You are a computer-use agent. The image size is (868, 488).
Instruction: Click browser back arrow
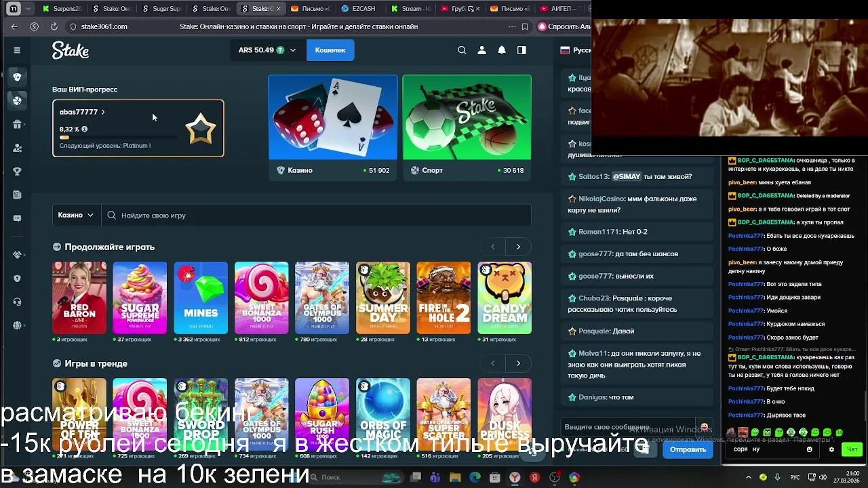click(14, 26)
